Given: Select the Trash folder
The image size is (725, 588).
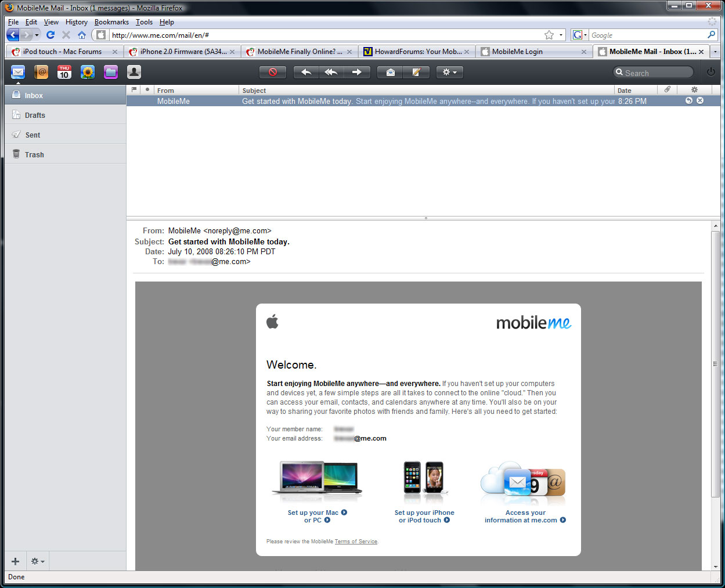Looking at the screenshot, I should tap(66, 154).
